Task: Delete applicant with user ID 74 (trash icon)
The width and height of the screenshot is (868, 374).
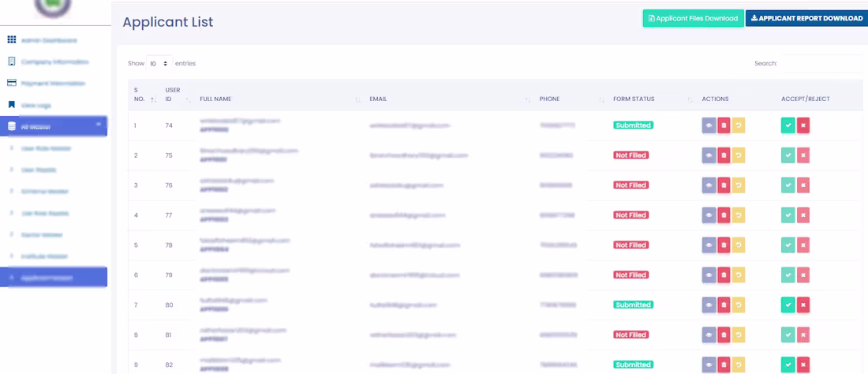Action: click(x=724, y=125)
